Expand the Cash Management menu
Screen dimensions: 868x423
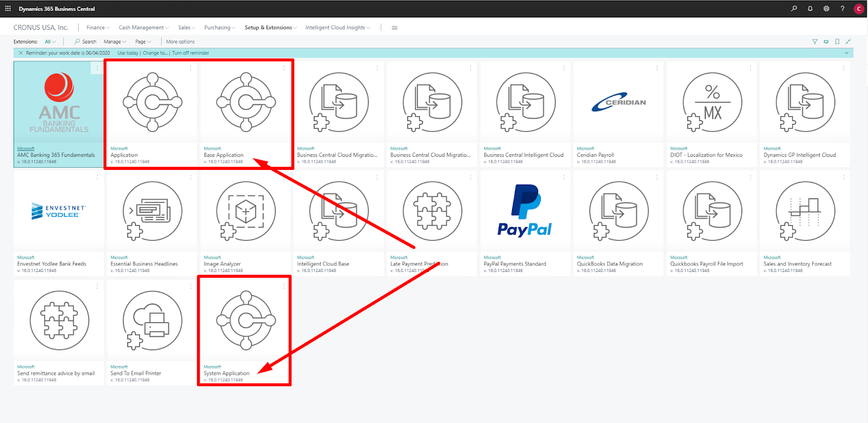click(144, 28)
